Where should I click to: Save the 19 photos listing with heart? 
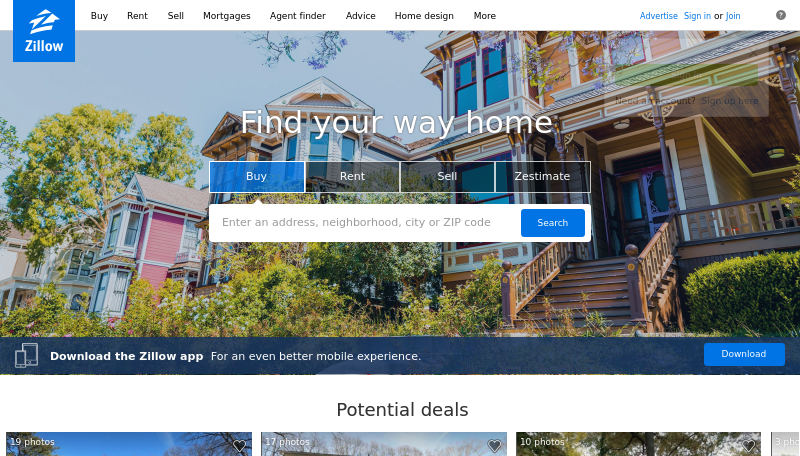tap(239, 446)
